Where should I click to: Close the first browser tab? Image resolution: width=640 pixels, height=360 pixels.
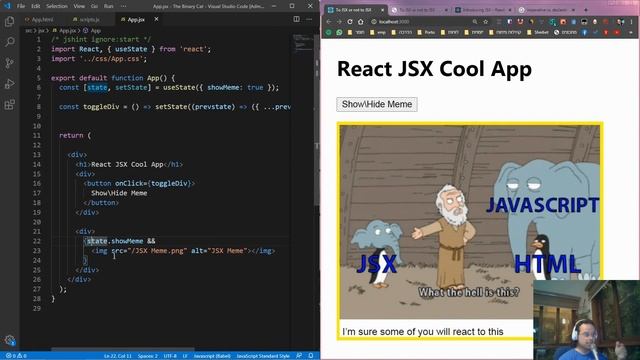pyautogui.click(x=382, y=10)
